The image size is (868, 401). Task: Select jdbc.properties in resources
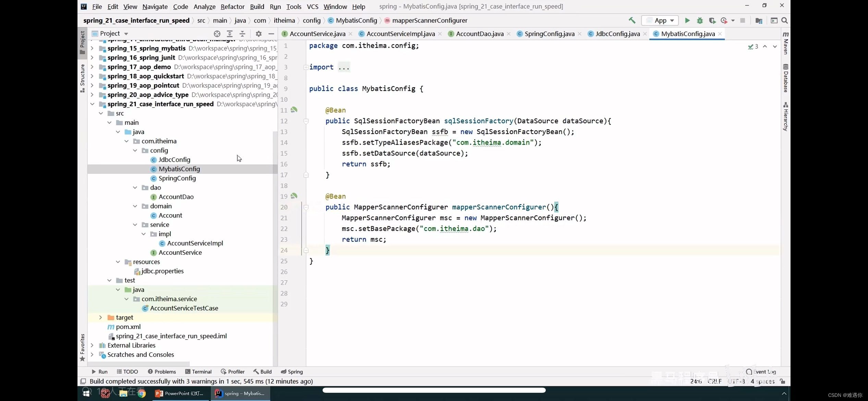tap(162, 271)
